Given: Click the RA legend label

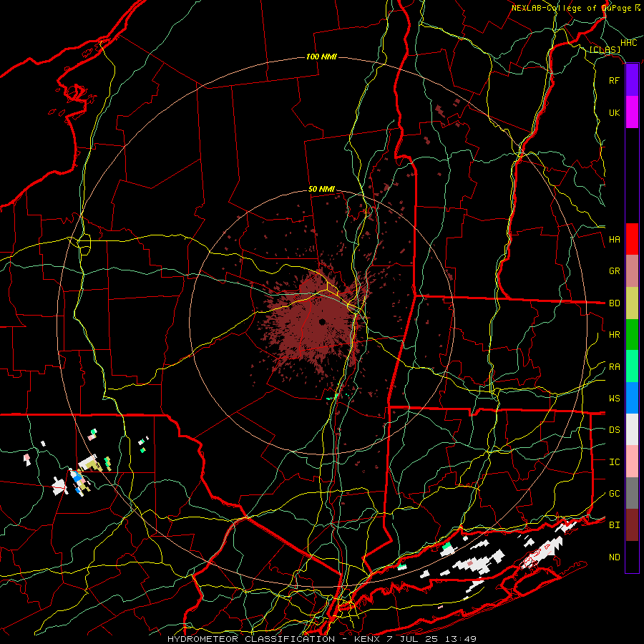Looking at the screenshot, I should [614, 367].
